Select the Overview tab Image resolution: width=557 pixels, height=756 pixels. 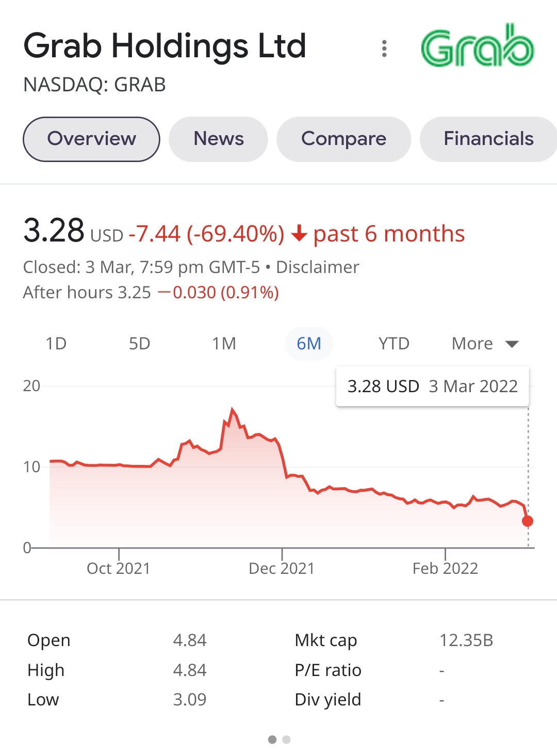(x=91, y=139)
